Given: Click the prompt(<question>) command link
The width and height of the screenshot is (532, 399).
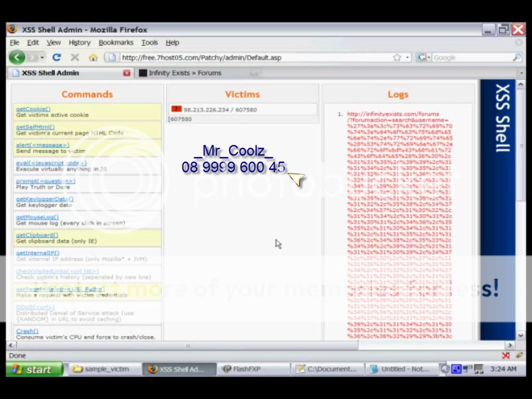Looking at the screenshot, I should coord(46,181).
